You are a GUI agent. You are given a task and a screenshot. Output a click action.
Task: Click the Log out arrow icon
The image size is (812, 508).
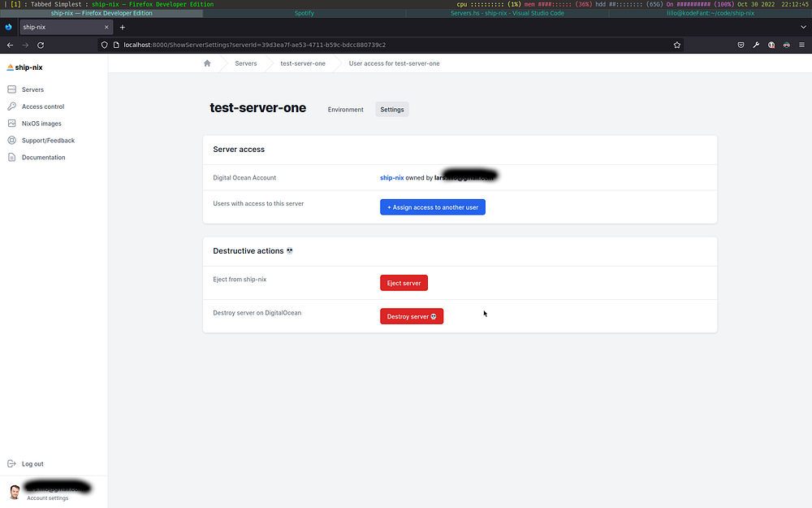(12, 463)
